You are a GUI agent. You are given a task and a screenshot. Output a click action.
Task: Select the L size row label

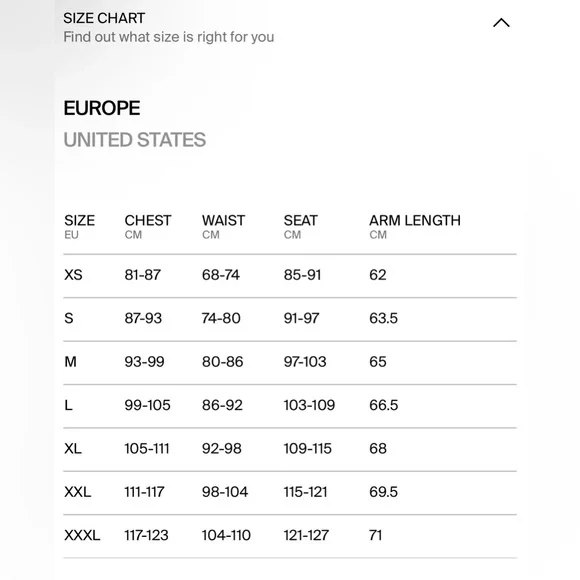(x=68, y=405)
